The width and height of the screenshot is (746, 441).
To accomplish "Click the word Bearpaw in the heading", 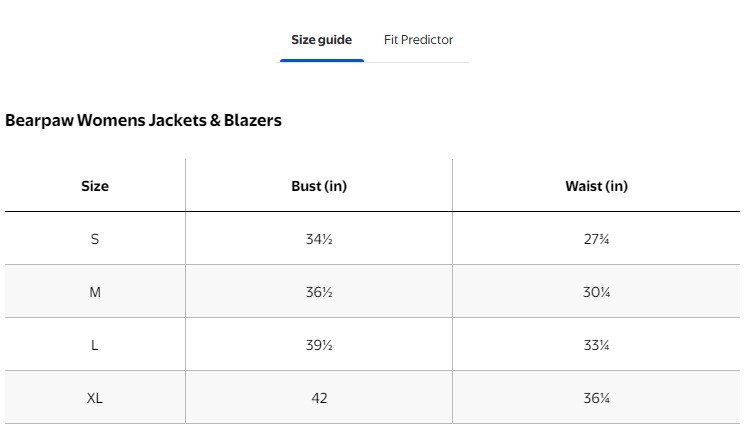I will click(x=39, y=120).
